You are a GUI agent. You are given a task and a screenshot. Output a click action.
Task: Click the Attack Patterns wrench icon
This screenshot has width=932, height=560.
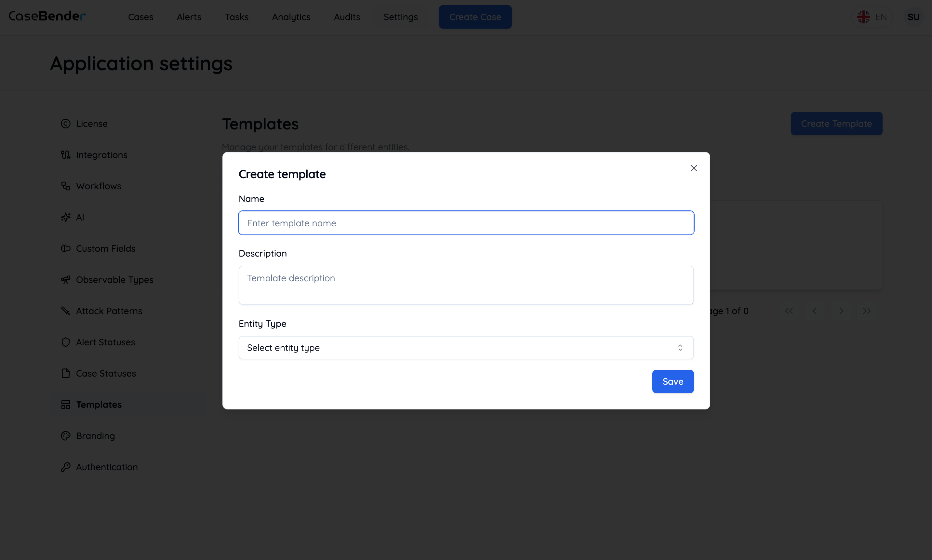click(66, 311)
